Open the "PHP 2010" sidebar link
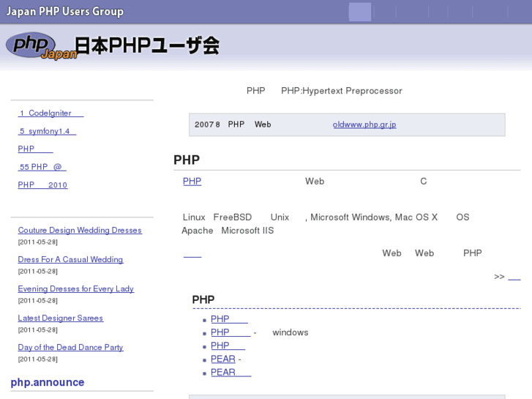The width and height of the screenshot is (532, 399). click(x=42, y=184)
